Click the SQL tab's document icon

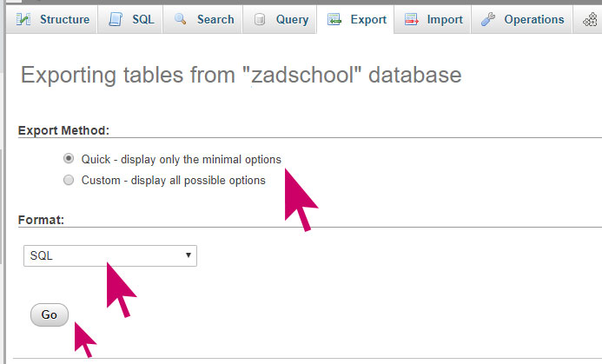(x=116, y=19)
